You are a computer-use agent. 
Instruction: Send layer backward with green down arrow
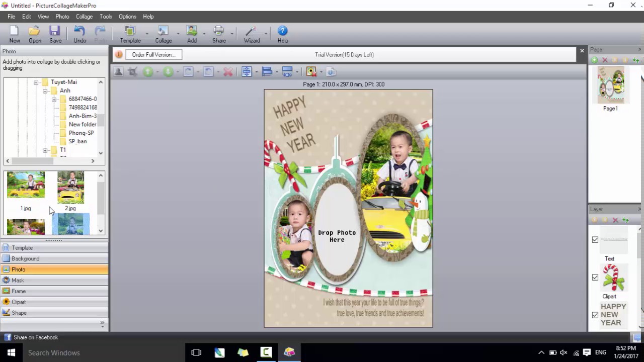pyautogui.click(x=168, y=72)
